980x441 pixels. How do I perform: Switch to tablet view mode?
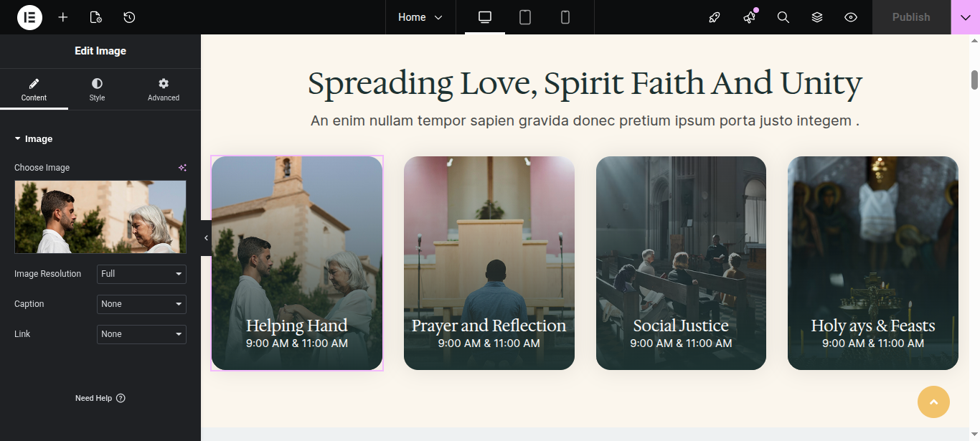coord(525,17)
